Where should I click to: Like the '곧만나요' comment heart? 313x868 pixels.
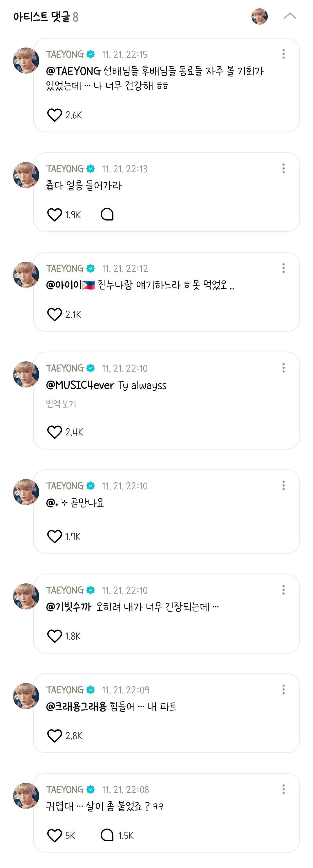54,536
